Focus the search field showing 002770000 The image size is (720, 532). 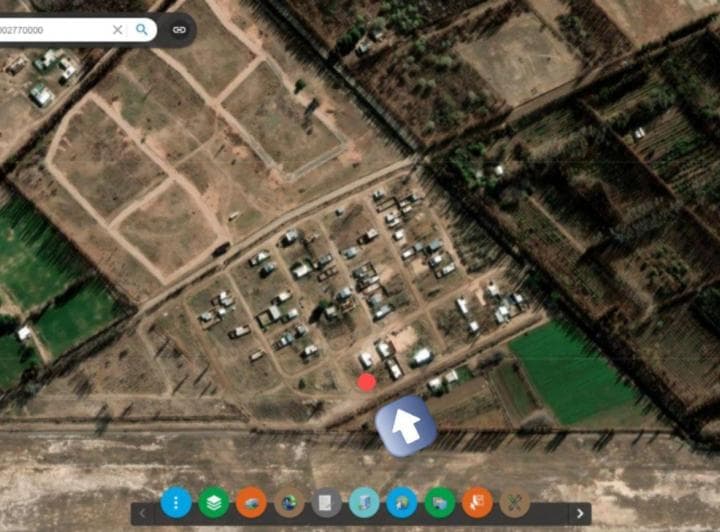(x=54, y=30)
